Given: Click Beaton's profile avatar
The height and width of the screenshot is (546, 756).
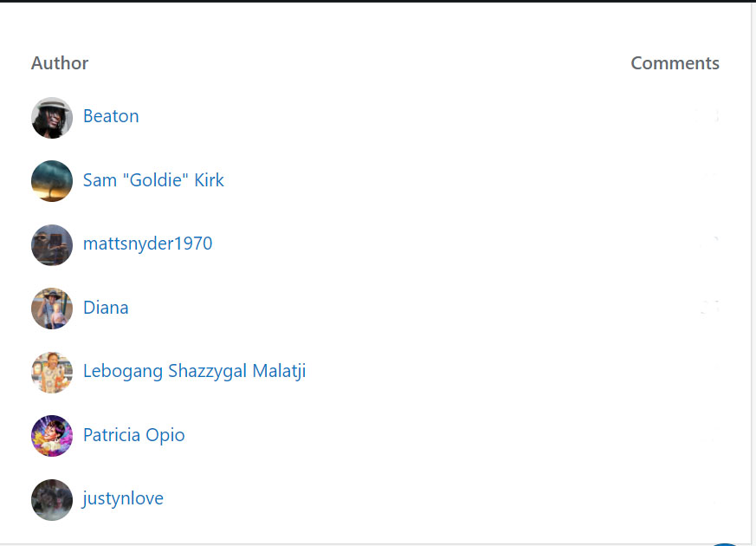Looking at the screenshot, I should click(52, 117).
